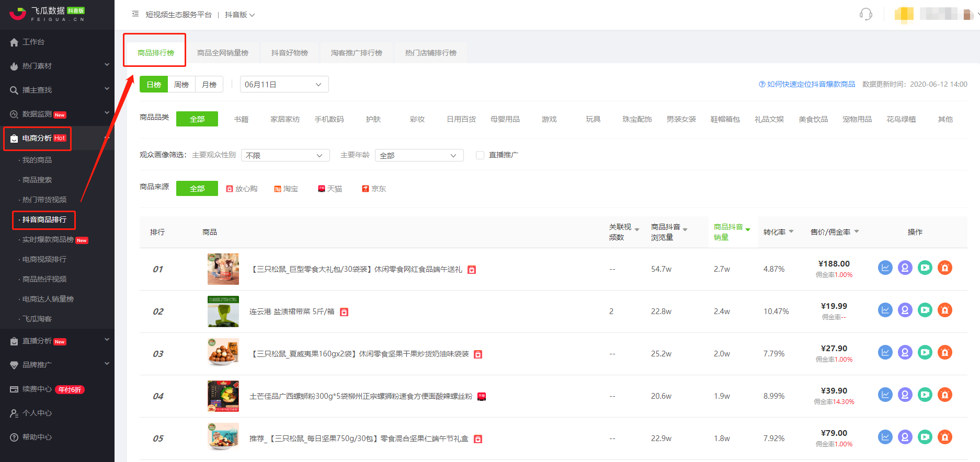Switch to the 淘客推广排行榜 tab
This screenshot has height=462, width=980.
pos(357,53)
